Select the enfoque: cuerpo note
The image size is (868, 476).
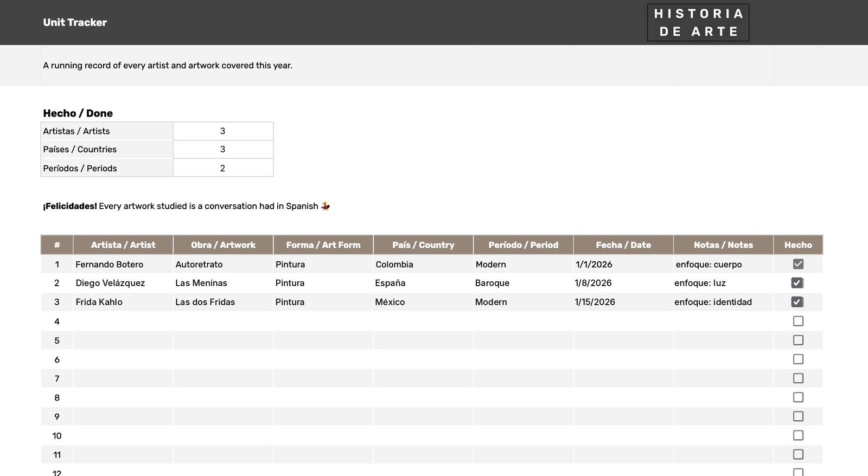pos(723,265)
